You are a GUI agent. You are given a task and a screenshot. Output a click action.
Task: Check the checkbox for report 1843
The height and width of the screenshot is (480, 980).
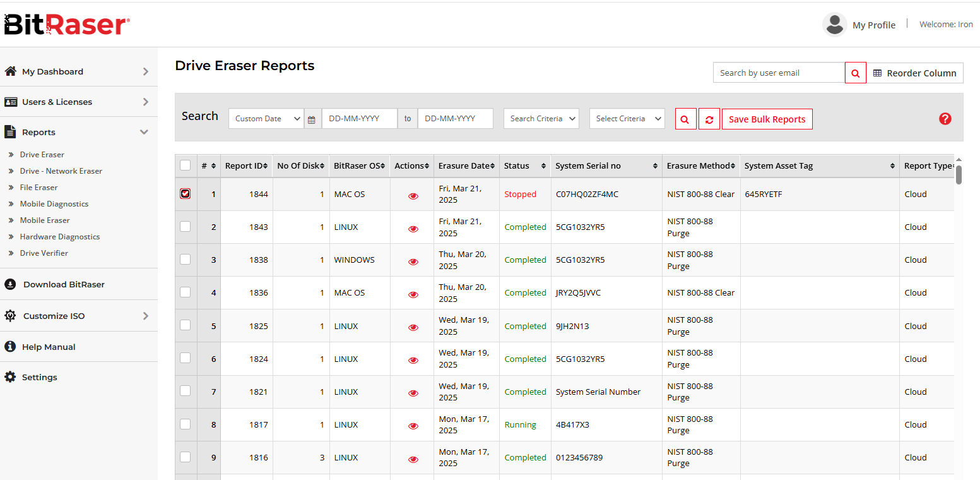185,226
